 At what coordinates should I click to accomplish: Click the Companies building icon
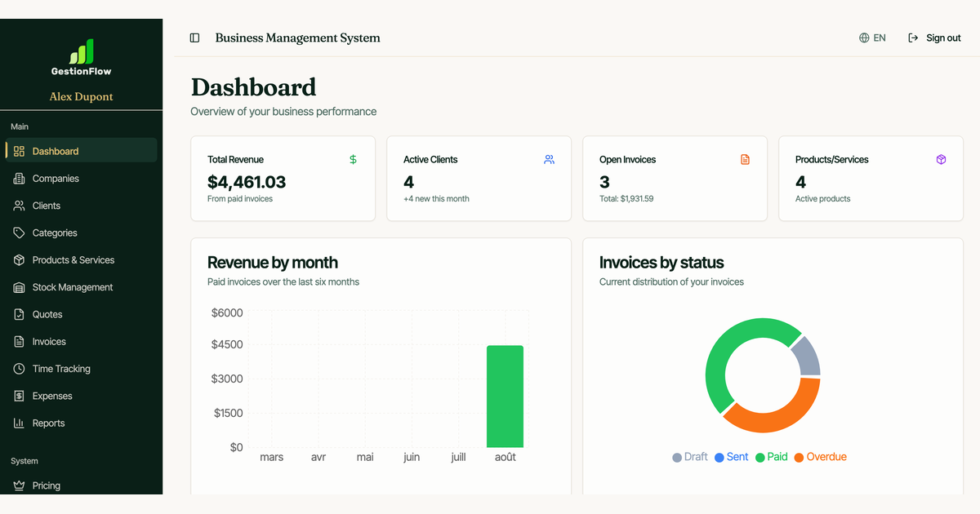(x=20, y=179)
